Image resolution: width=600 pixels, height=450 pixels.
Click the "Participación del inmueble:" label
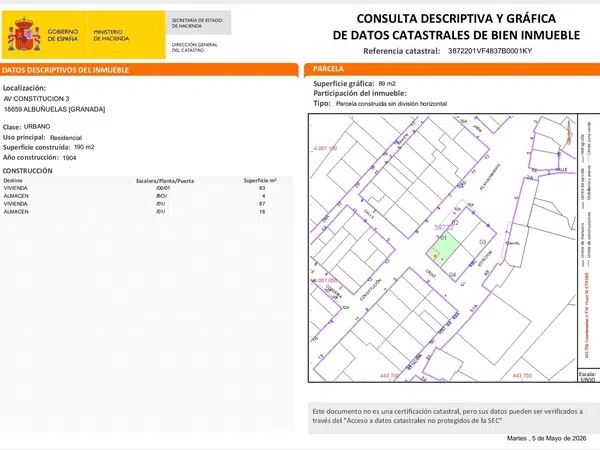tap(360, 93)
